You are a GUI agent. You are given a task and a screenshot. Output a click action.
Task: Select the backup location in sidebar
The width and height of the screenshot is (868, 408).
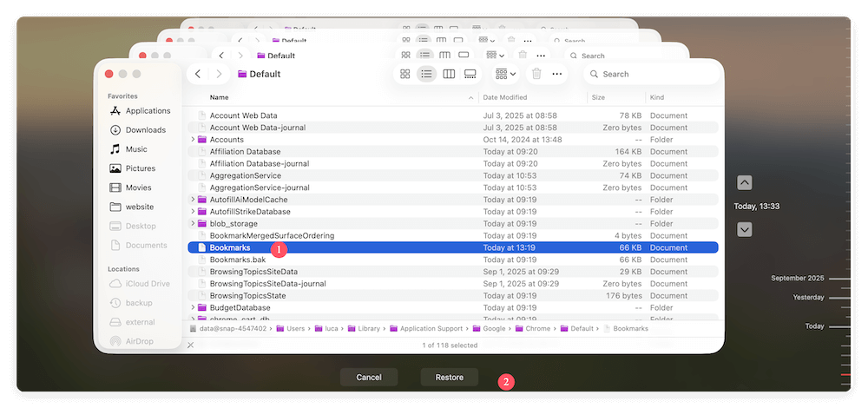[131, 303]
